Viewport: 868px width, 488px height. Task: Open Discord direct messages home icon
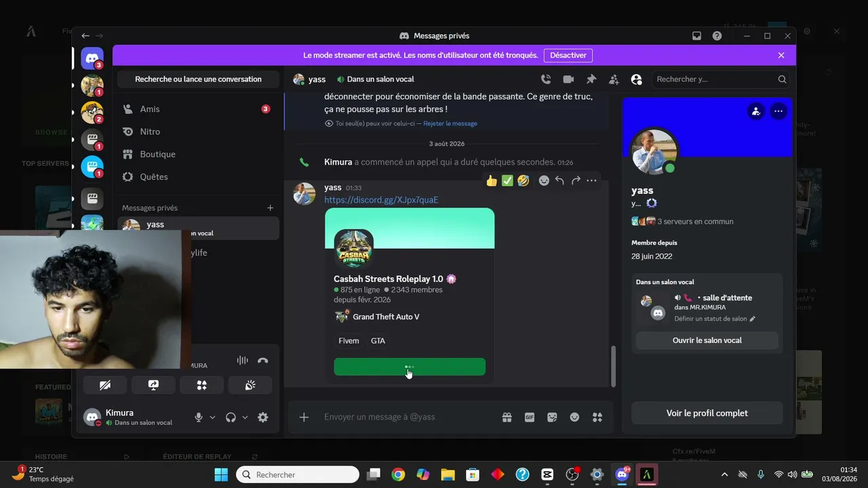92,58
